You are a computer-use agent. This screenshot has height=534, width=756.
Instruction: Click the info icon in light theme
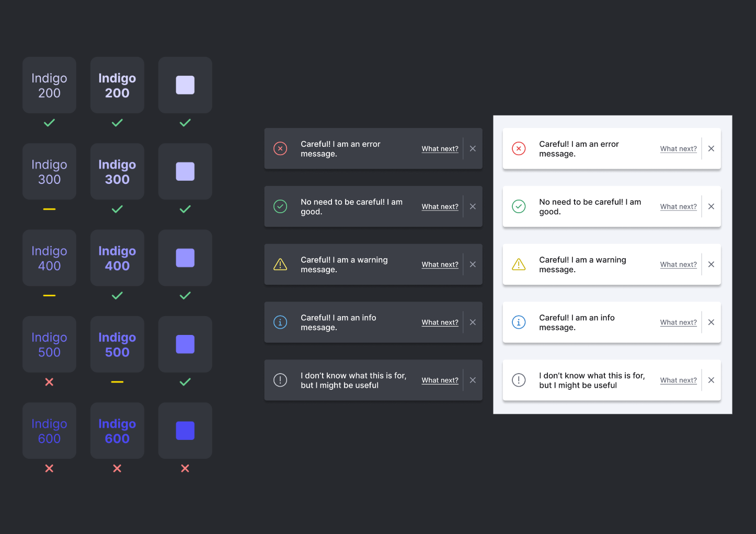tap(519, 322)
